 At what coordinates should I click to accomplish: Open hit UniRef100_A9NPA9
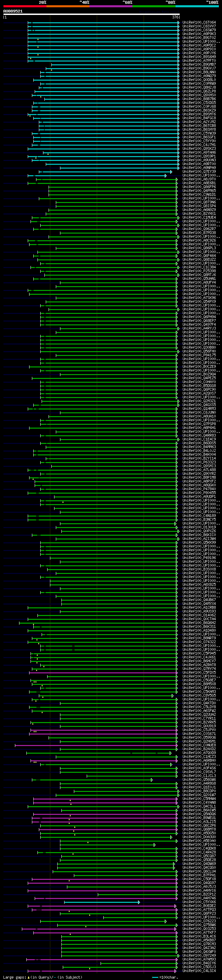(199, 168)
